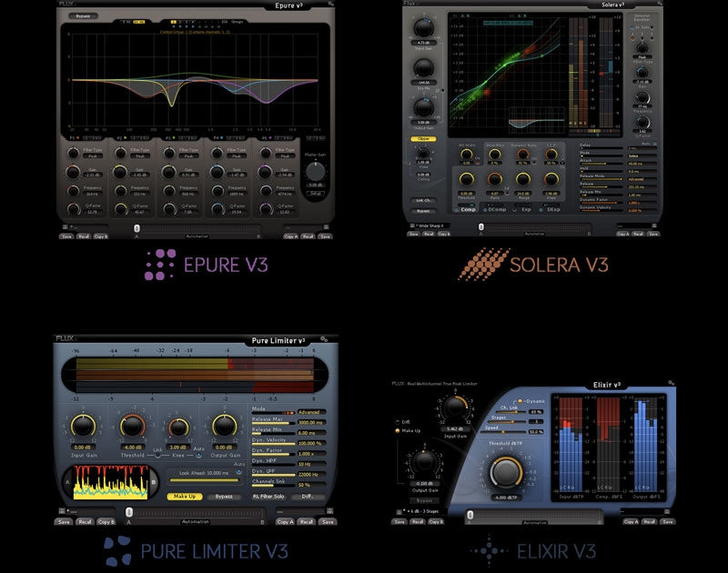Open the Mode Solera value field
The width and height of the screenshot is (728, 573).
pos(642,156)
